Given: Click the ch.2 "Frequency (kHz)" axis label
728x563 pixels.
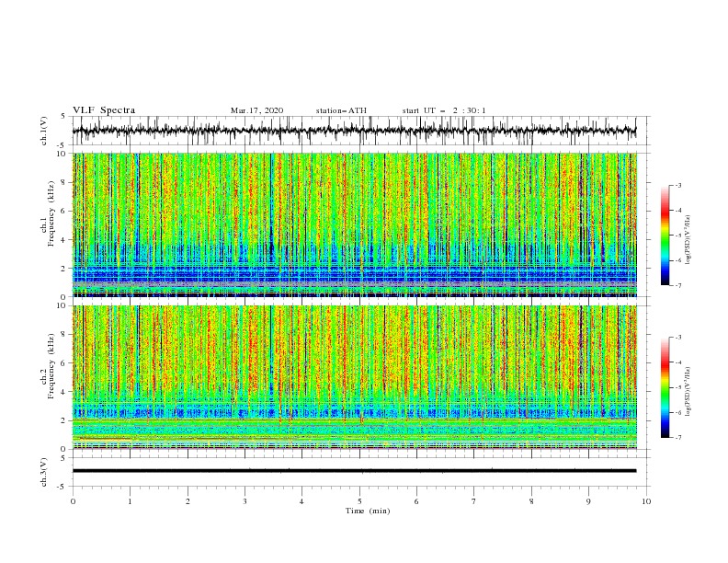Looking at the screenshot, I should (51, 366).
